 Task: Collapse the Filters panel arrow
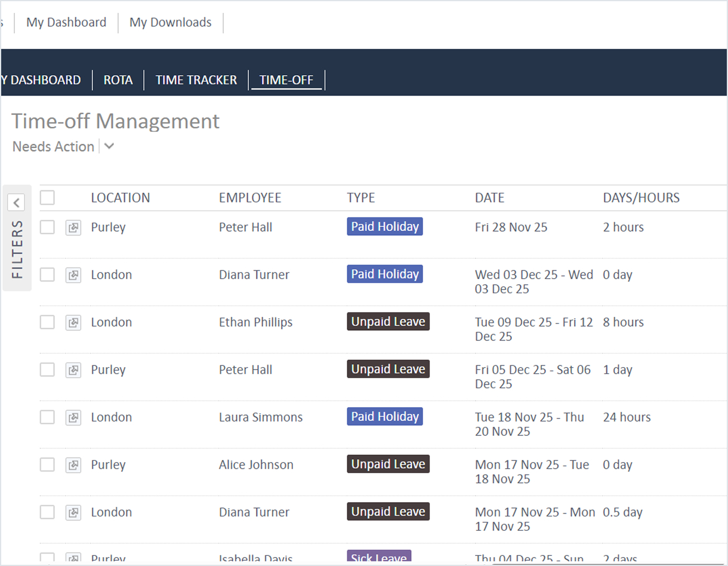(17, 203)
